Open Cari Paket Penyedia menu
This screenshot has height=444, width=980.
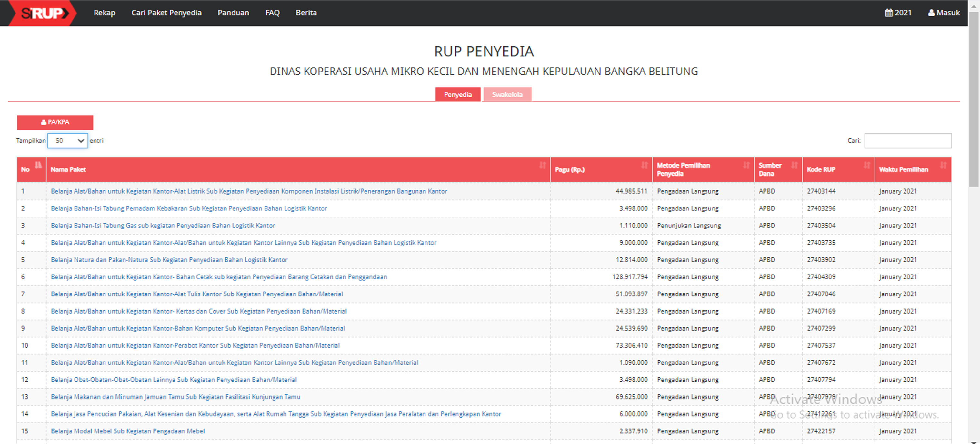166,13
